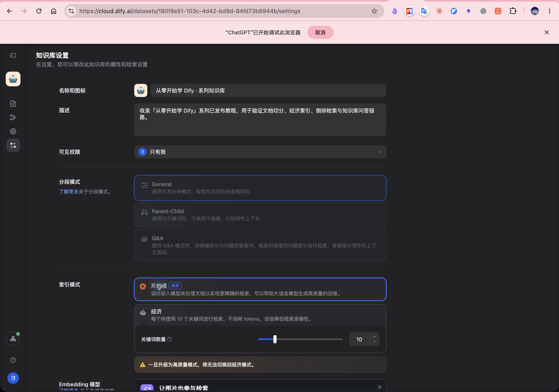The height and width of the screenshot is (392, 559).
Task: Open the help question mark icon in sidebar
Action: click(x=13, y=360)
